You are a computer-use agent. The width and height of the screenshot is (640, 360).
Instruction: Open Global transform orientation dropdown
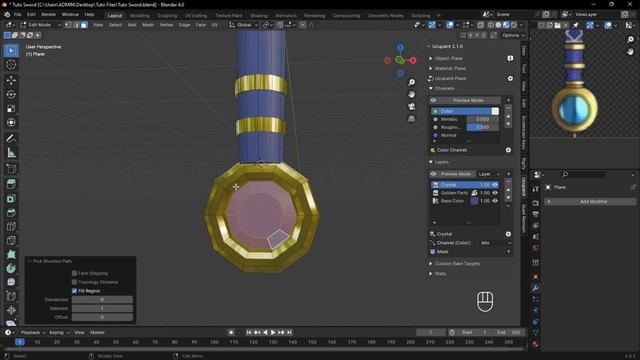[244, 25]
